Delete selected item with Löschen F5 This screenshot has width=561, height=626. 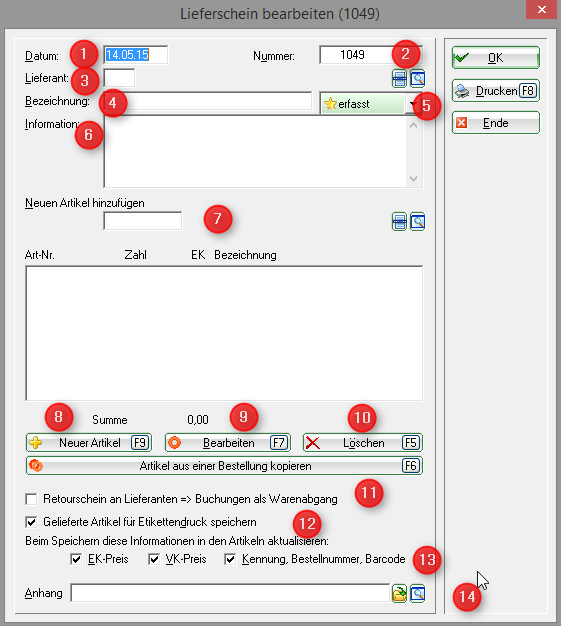point(363,443)
